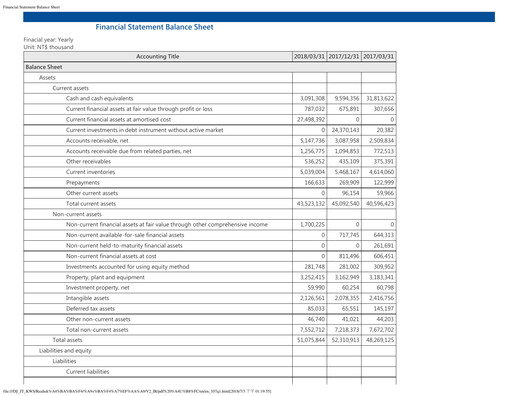Image resolution: width=512 pixels, height=396 pixels.
Task: Click the Finacial year: Yearly text
Action: 48,39
